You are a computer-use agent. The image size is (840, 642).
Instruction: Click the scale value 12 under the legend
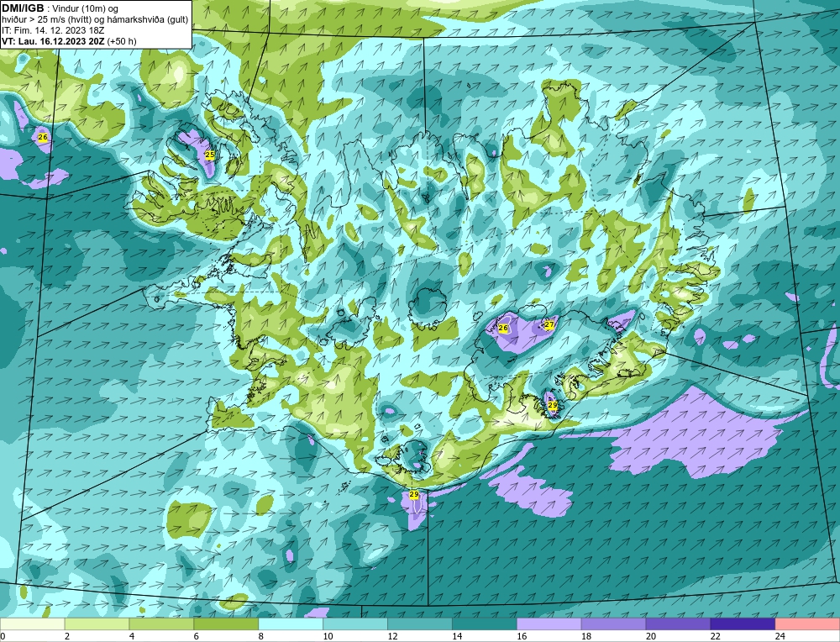[392, 637]
